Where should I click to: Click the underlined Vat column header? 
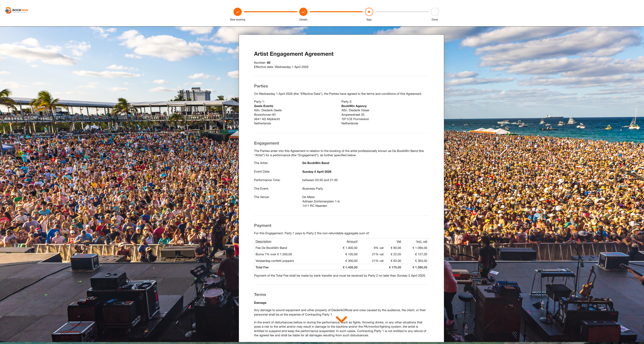point(399,241)
